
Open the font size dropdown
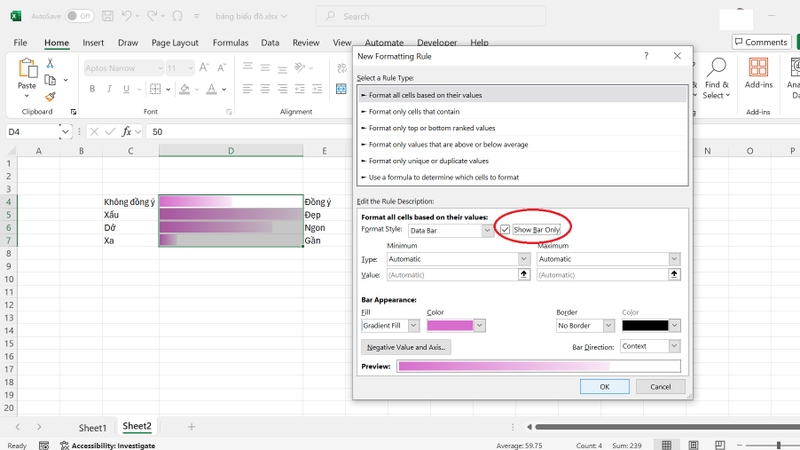(x=190, y=68)
